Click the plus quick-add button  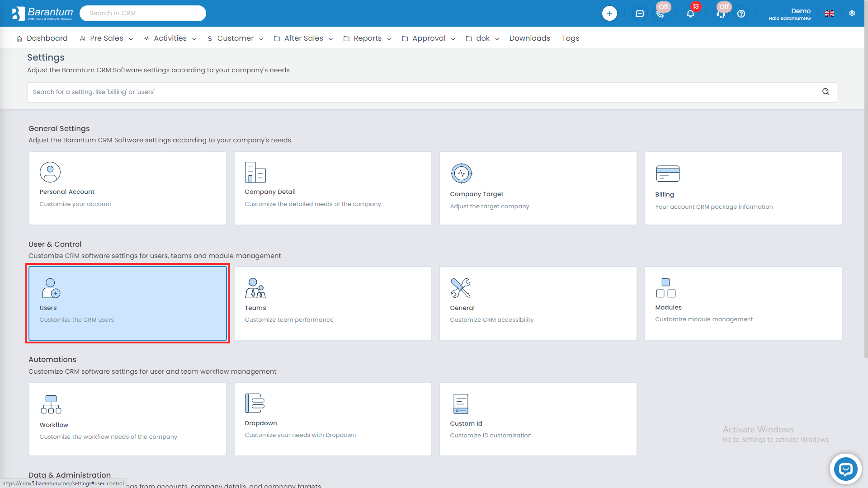point(609,14)
